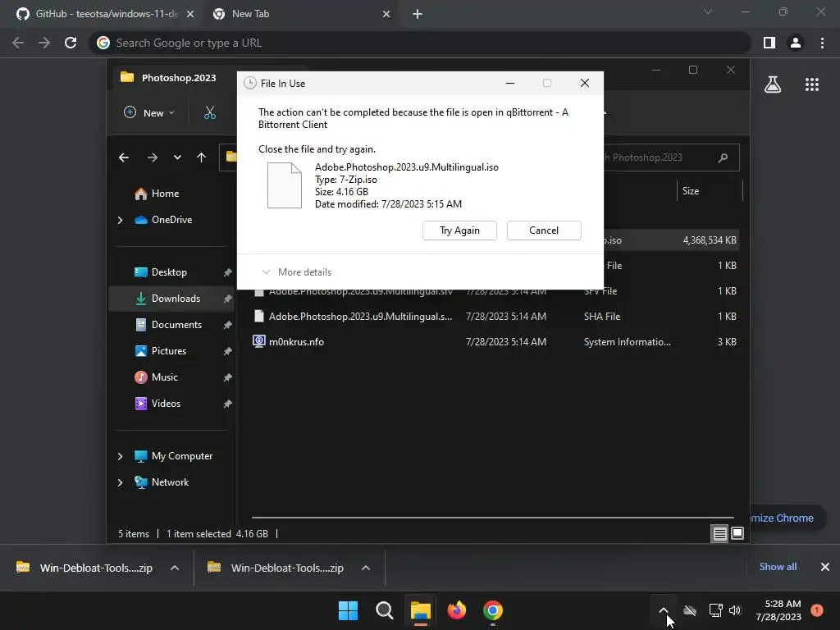
Task: Unpin Desktop using its pin icon
Action: 228,272
